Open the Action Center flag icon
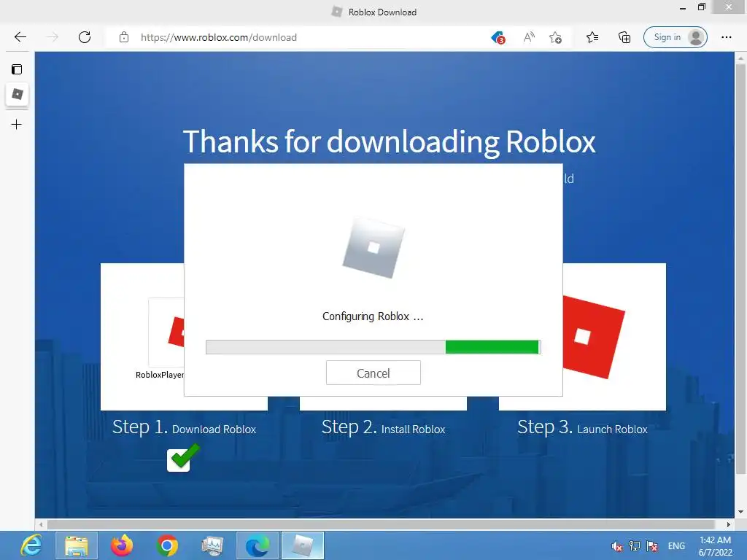Viewport: 747px width, 560px height. tap(652, 546)
